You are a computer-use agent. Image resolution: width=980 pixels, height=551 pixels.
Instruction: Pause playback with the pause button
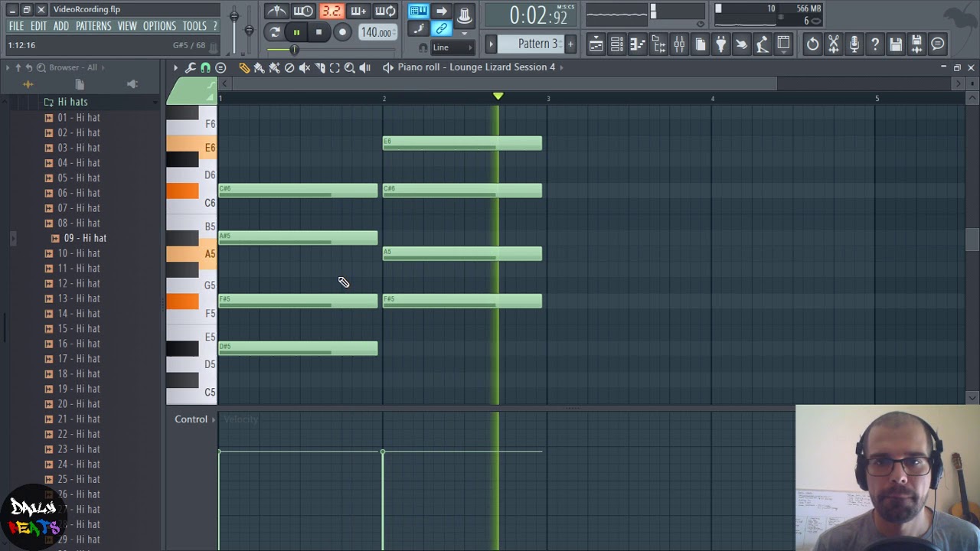pos(296,32)
